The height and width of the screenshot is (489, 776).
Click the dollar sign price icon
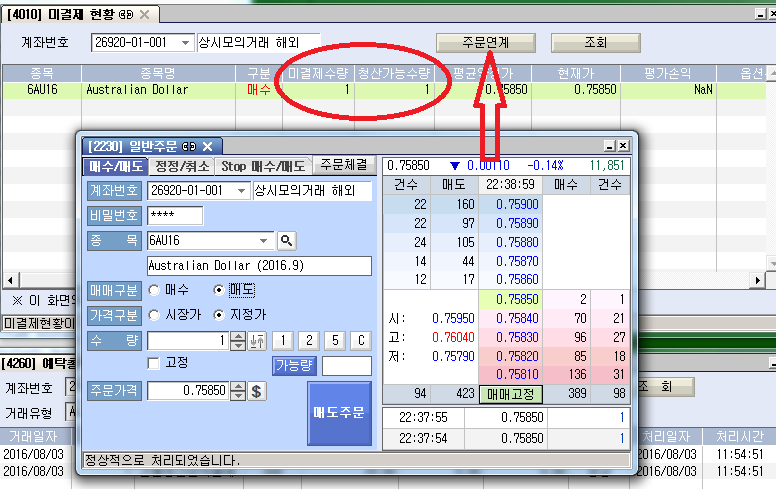(257, 391)
